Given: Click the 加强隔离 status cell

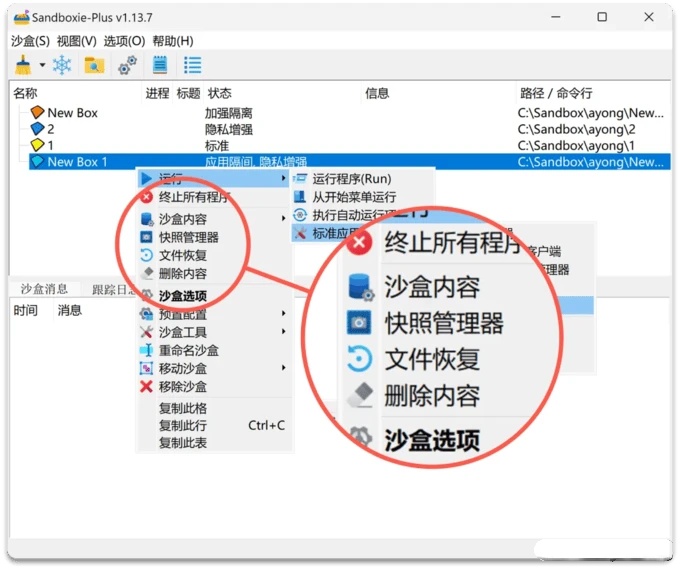Looking at the screenshot, I should point(229,113).
